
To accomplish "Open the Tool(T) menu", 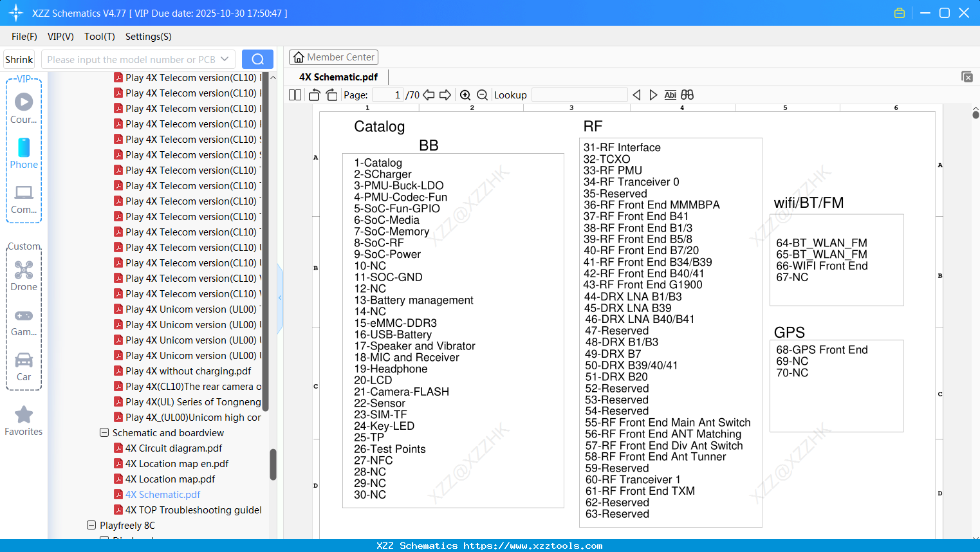I will coord(100,37).
